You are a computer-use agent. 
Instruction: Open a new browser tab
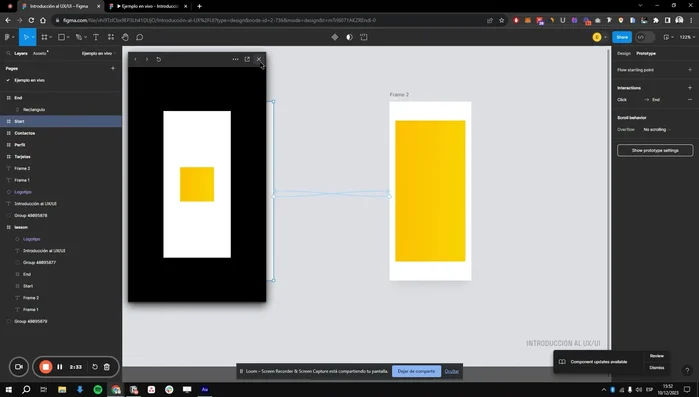(199, 6)
